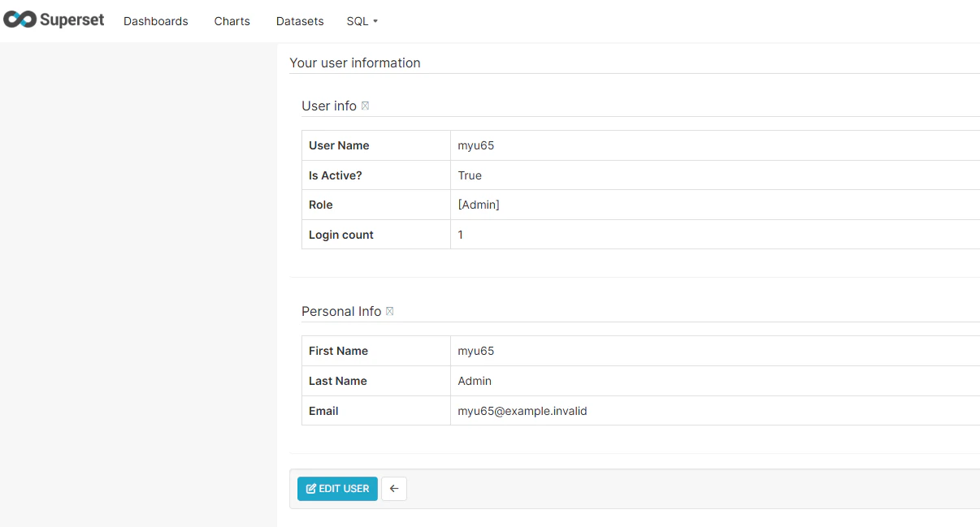Open the Dashboards menu

click(x=156, y=21)
